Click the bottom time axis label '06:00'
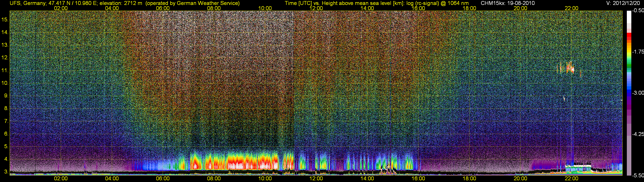The width and height of the screenshot is (644, 182). 163,179
